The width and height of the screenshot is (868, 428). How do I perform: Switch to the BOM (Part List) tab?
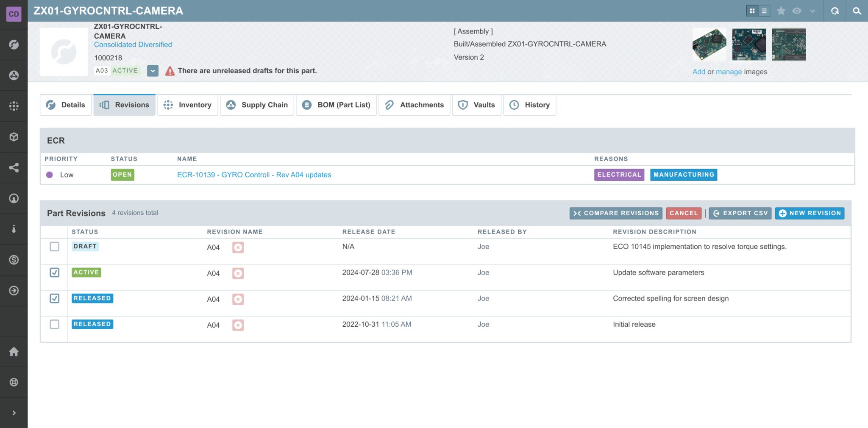336,105
